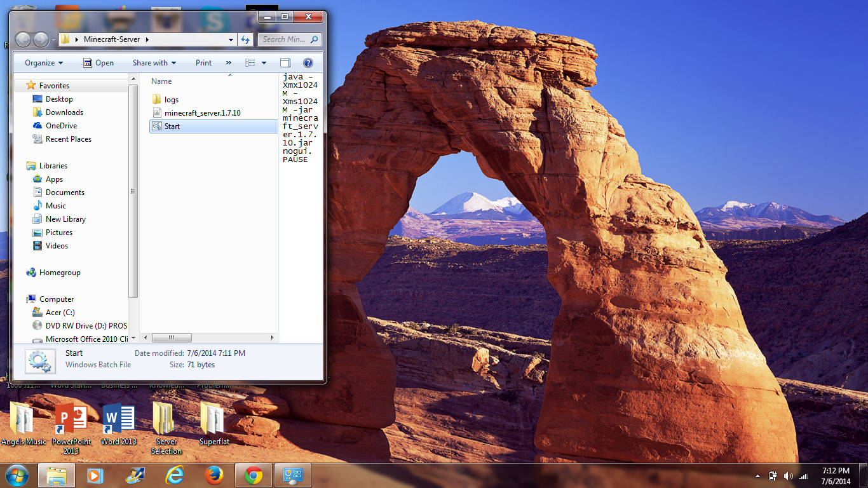Toggle the preview pane button
868x488 pixels.
pyautogui.click(x=285, y=63)
